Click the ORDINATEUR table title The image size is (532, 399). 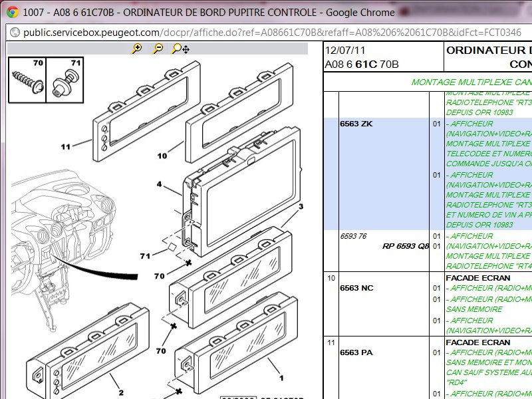[x=489, y=57]
